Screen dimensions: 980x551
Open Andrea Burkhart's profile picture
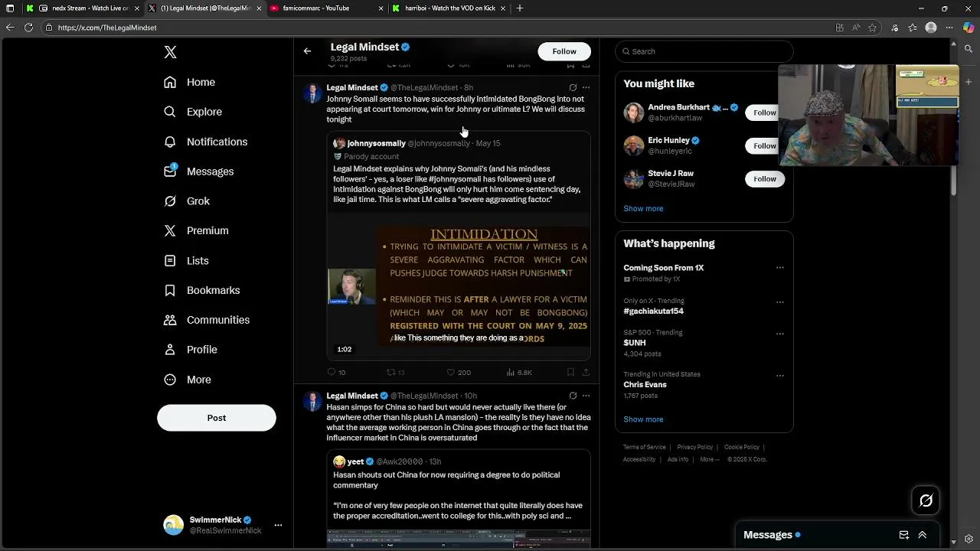coord(633,112)
